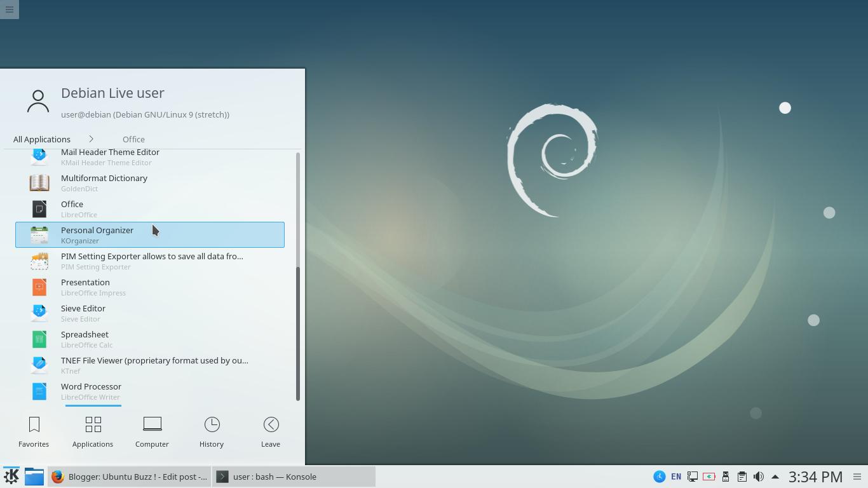Bring the Blogger Firefox window forward
Image resolution: width=868 pixels, height=488 pixels.
click(130, 477)
